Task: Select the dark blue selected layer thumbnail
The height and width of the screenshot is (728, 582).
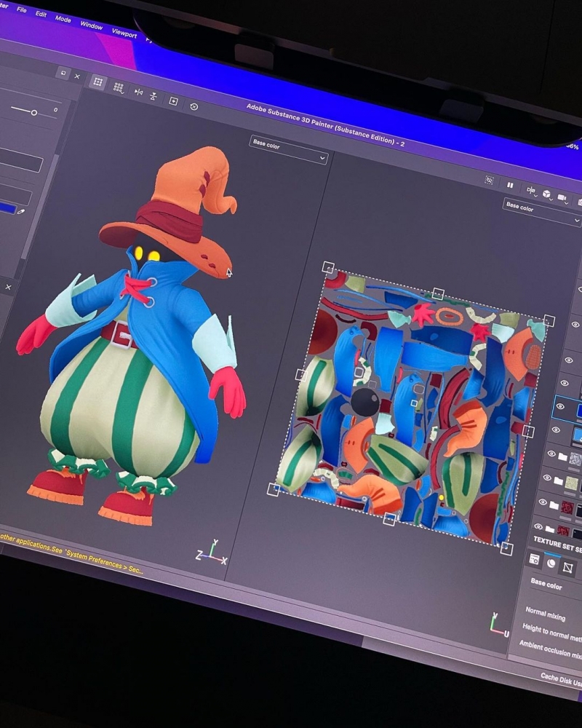Action: pyautogui.click(x=579, y=411)
